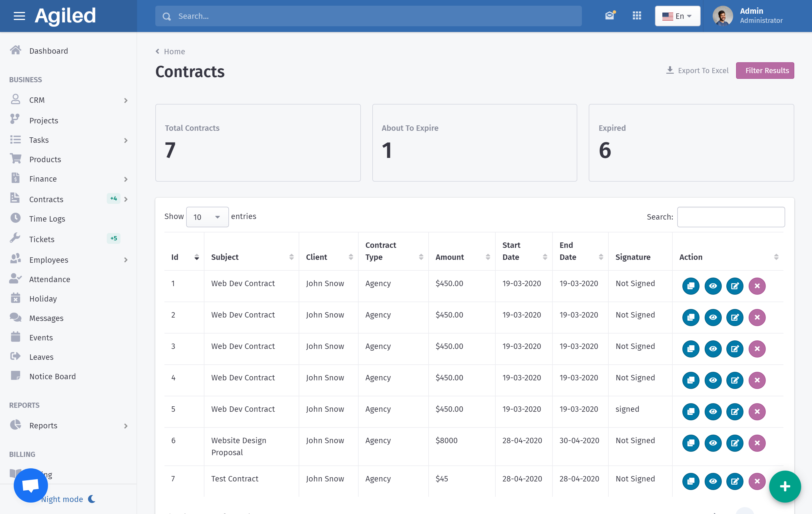This screenshot has height=514, width=812.
Task: Click the copy icon for contract 1
Action: pyautogui.click(x=691, y=286)
